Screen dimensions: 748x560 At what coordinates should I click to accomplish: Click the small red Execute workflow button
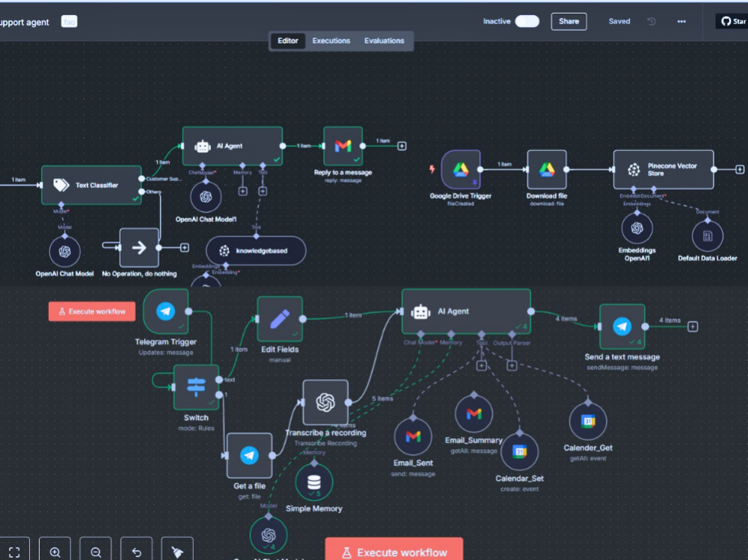[x=91, y=312]
